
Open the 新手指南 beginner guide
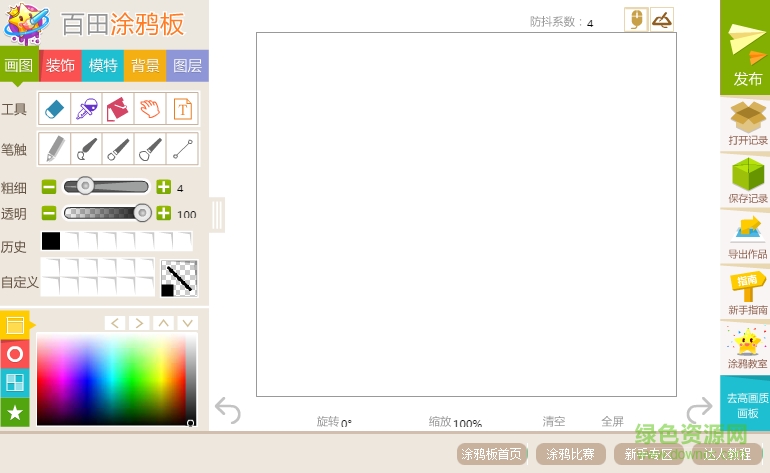click(747, 292)
